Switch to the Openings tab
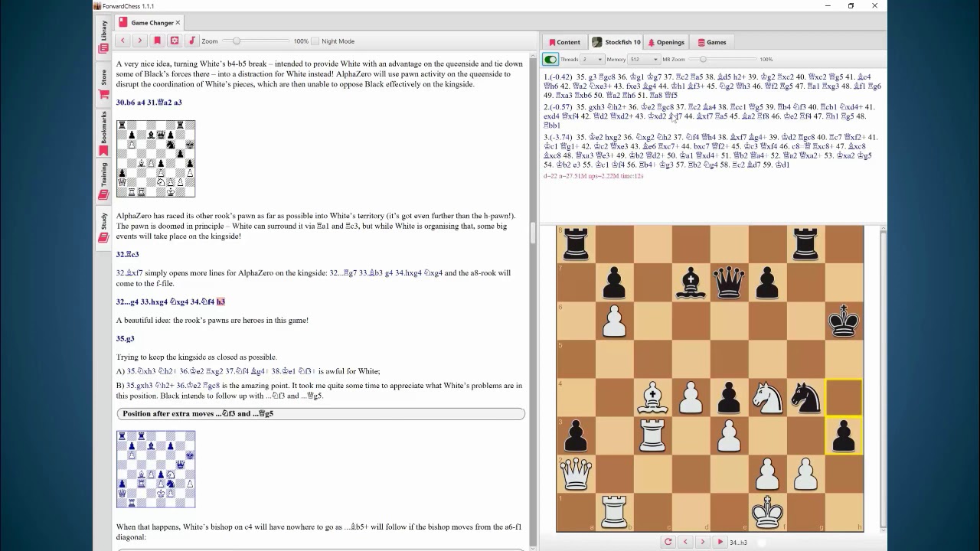The width and height of the screenshot is (980, 551). pyautogui.click(x=666, y=42)
